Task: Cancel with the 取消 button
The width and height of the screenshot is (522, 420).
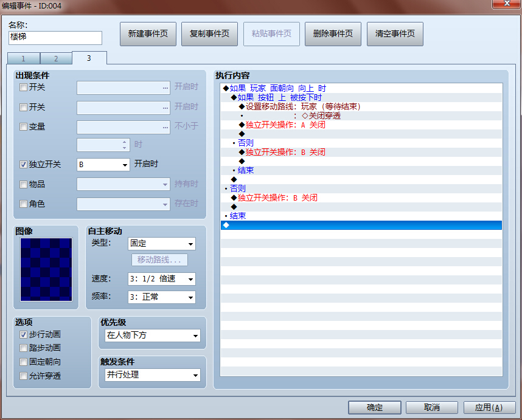Action: [x=432, y=407]
